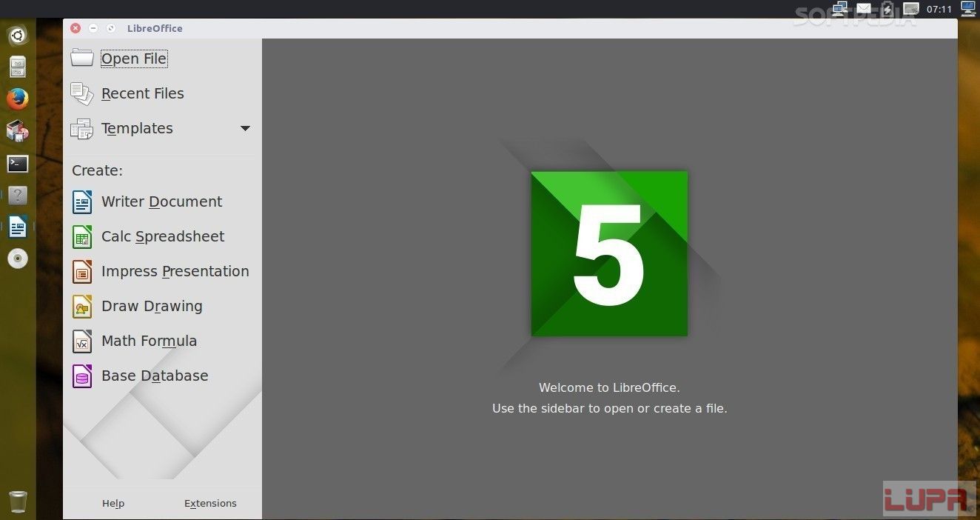The height and width of the screenshot is (520, 980).
Task: Click the Open File folder button
Action: (x=119, y=59)
